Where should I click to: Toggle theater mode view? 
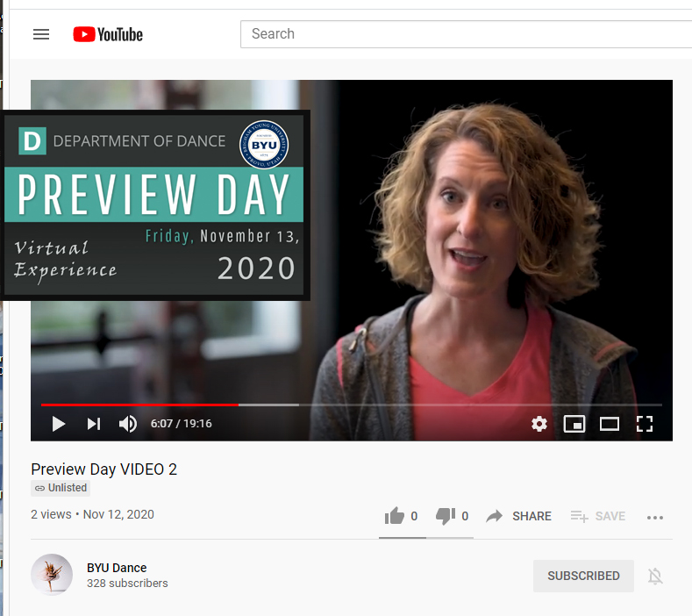[x=610, y=424]
